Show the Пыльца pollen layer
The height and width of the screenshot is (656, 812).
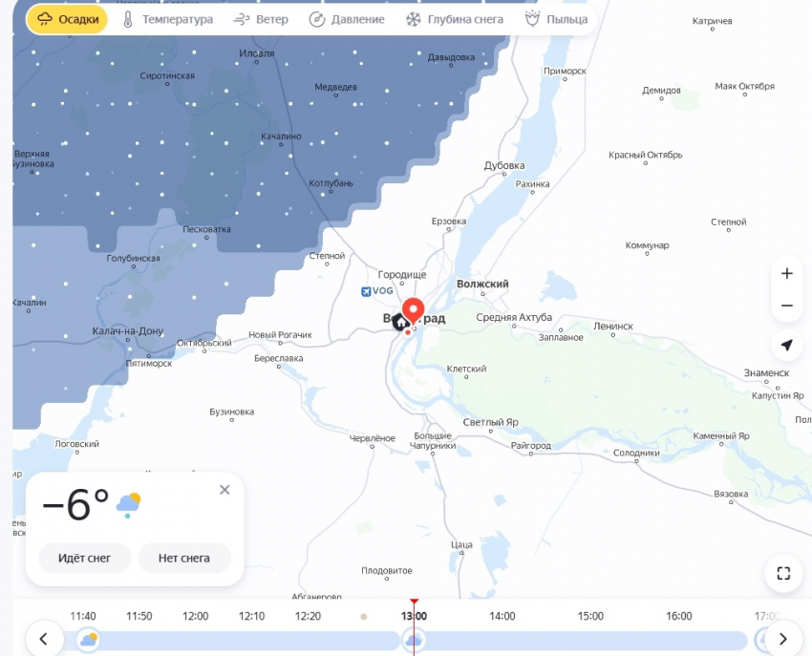556,19
